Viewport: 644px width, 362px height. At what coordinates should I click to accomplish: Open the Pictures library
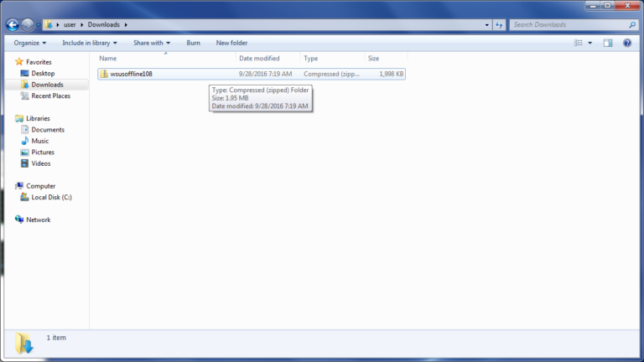(x=43, y=152)
